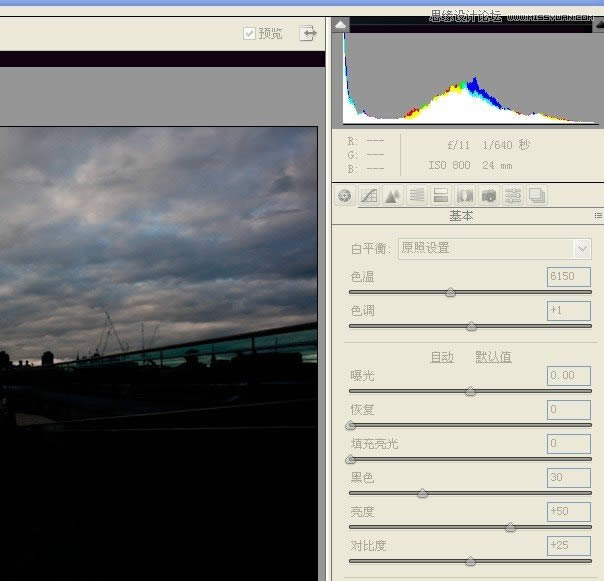Image resolution: width=604 pixels, height=581 pixels.
Task: Click the 自动 auto adjustment link
Action: point(441,357)
